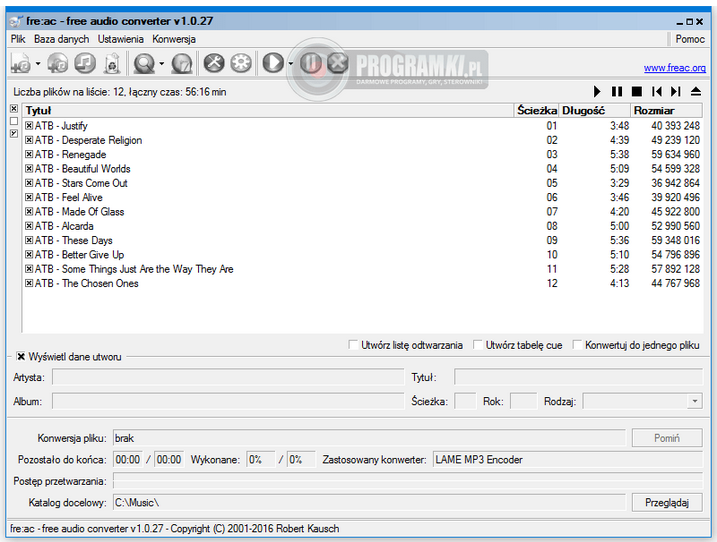Image resolution: width=717 pixels, height=542 pixels.
Task: Open general settings with the wrench icon
Action: pos(214,63)
